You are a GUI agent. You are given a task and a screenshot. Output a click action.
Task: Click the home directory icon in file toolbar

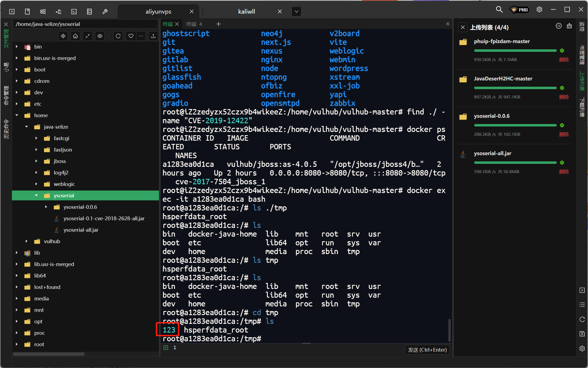75,36
